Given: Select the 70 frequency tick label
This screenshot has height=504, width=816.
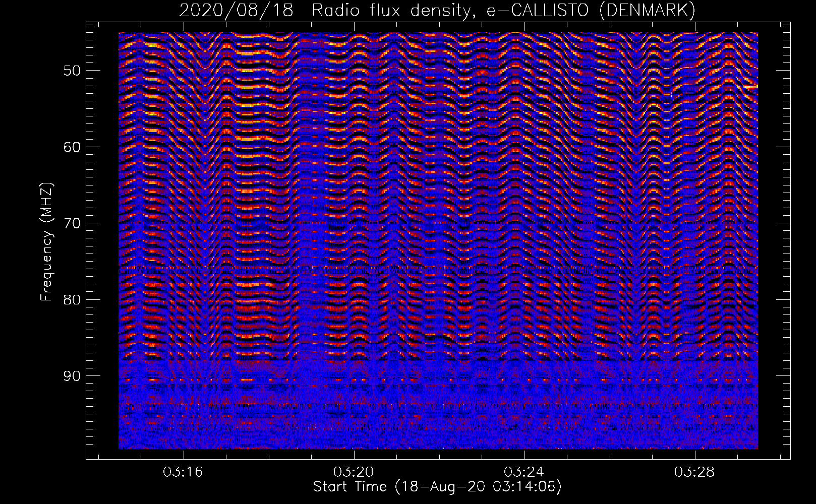Looking at the screenshot, I should (x=72, y=223).
